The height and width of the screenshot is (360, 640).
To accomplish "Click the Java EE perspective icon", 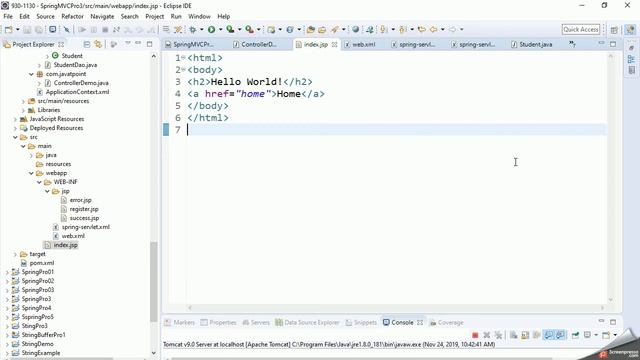I will pos(630,30).
